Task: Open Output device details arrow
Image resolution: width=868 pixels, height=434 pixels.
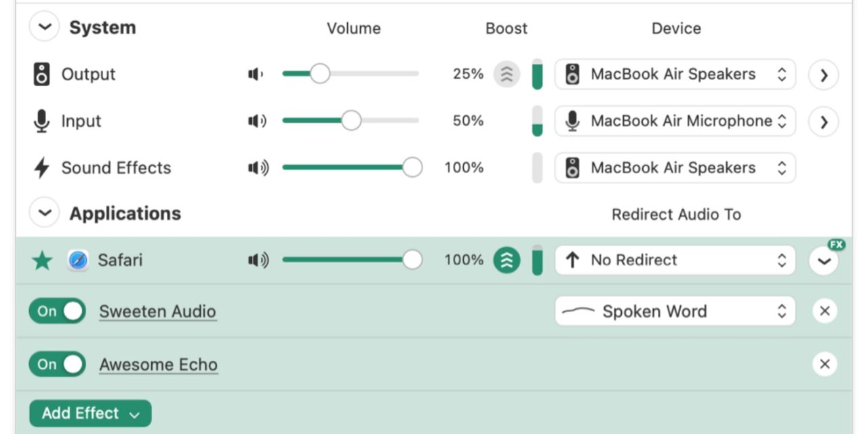Action: (823, 75)
